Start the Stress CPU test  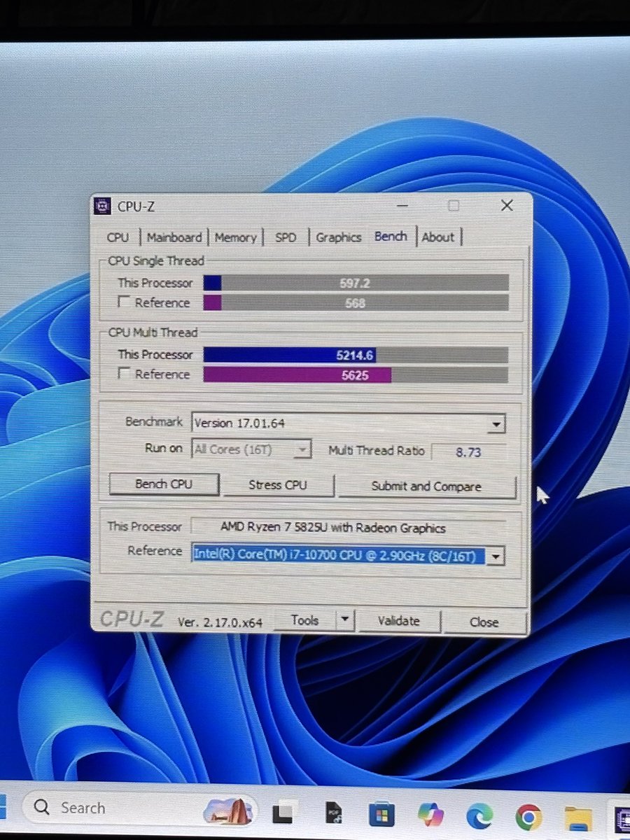pos(278,485)
